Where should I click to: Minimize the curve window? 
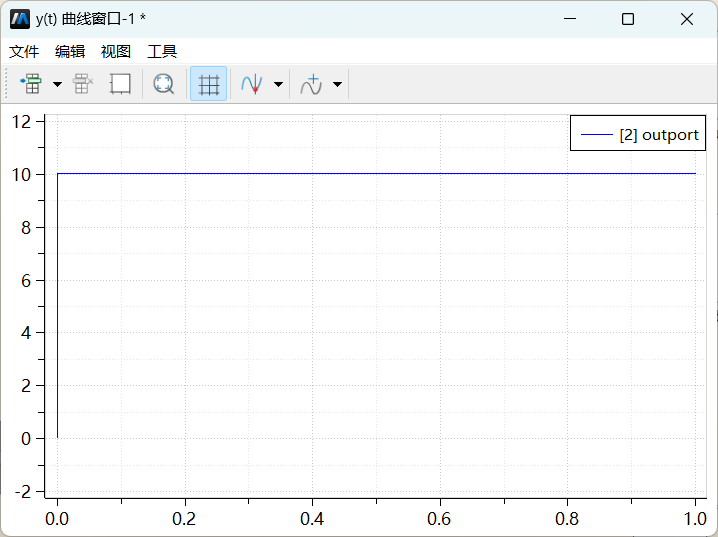point(570,19)
